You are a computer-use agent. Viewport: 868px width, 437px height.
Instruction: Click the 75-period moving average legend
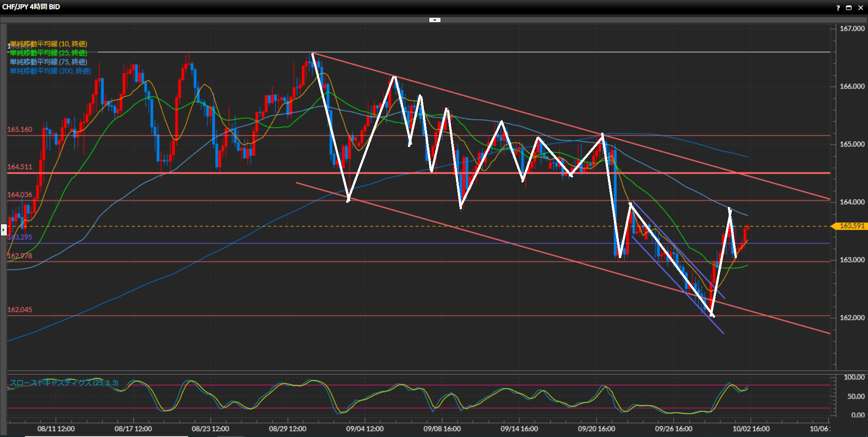(x=49, y=62)
